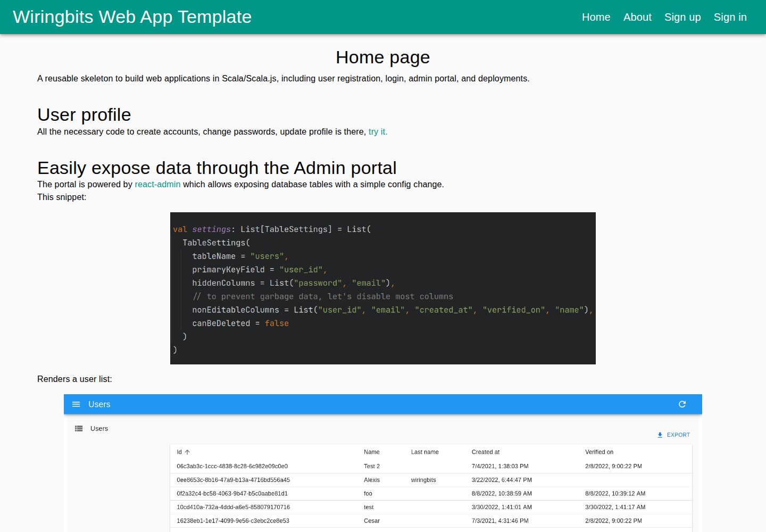Click created date '3/22/2022, 6:44:47 PM'
The height and width of the screenshot is (532, 766).
pyautogui.click(x=502, y=480)
